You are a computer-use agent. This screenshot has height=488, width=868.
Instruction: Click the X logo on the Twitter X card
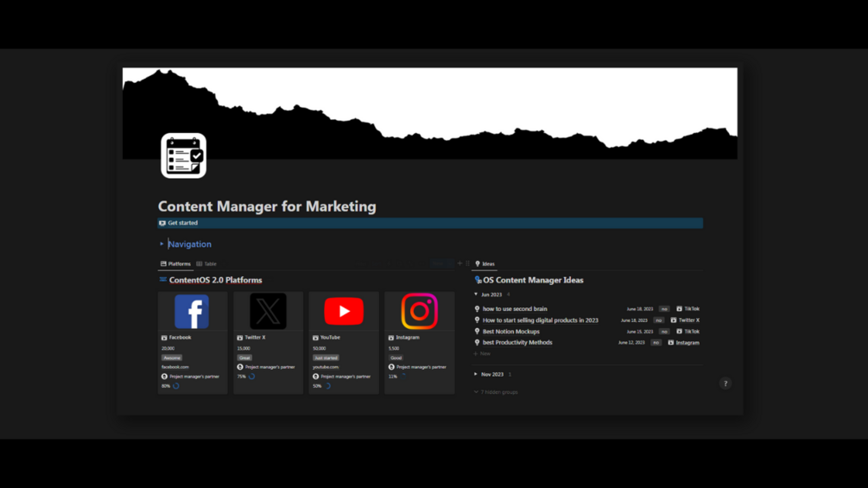pyautogui.click(x=268, y=312)
